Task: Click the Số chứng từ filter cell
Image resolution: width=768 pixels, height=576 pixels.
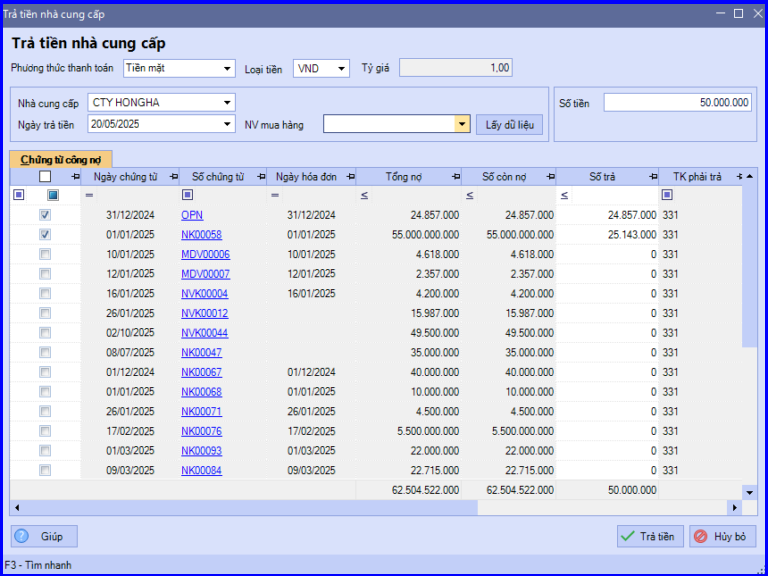Action: (223, 195)
